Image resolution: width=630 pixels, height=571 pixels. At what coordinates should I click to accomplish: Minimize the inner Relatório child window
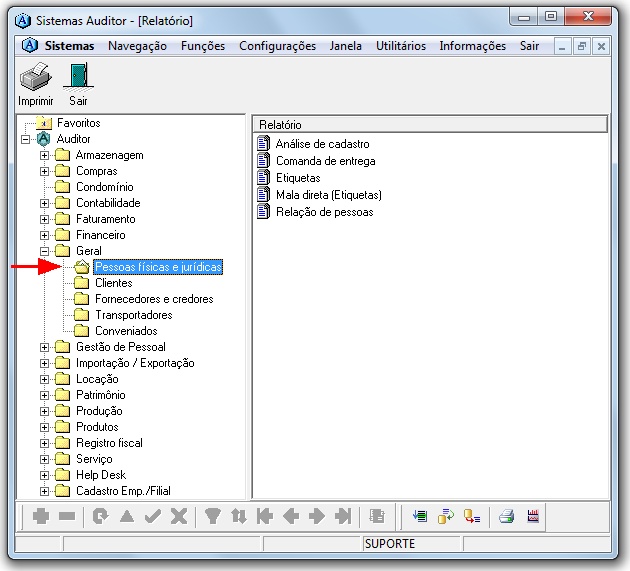pos(562,47)
